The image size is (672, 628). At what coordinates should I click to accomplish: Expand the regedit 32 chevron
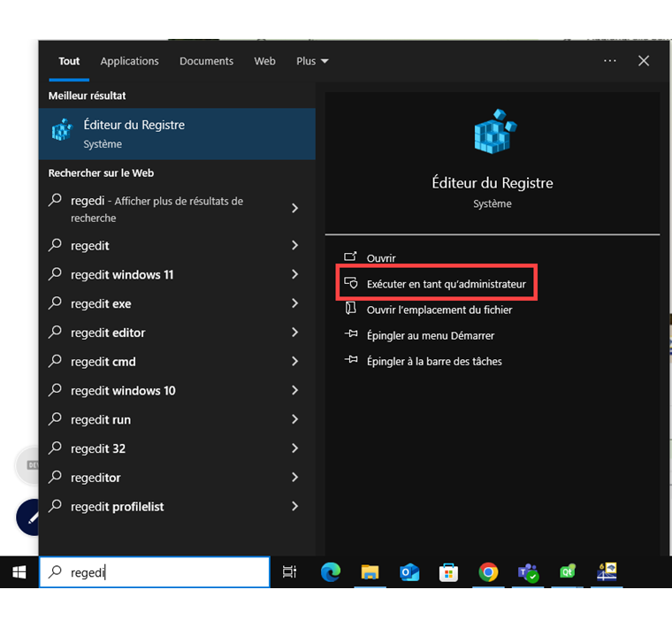pyautogui.click(x=294, y=448)
